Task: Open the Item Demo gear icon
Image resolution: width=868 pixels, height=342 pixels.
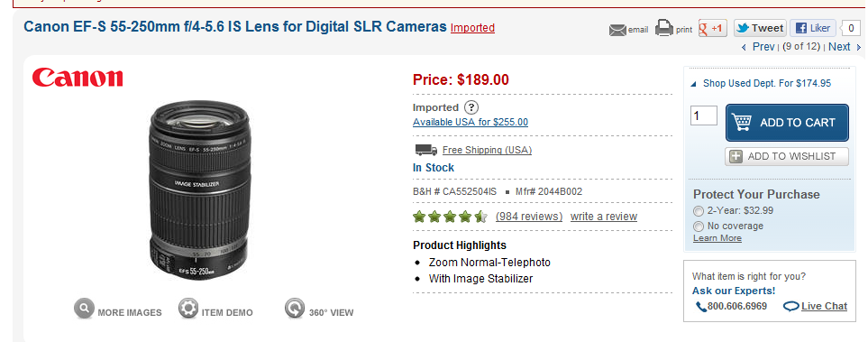Action: point(188,309)
